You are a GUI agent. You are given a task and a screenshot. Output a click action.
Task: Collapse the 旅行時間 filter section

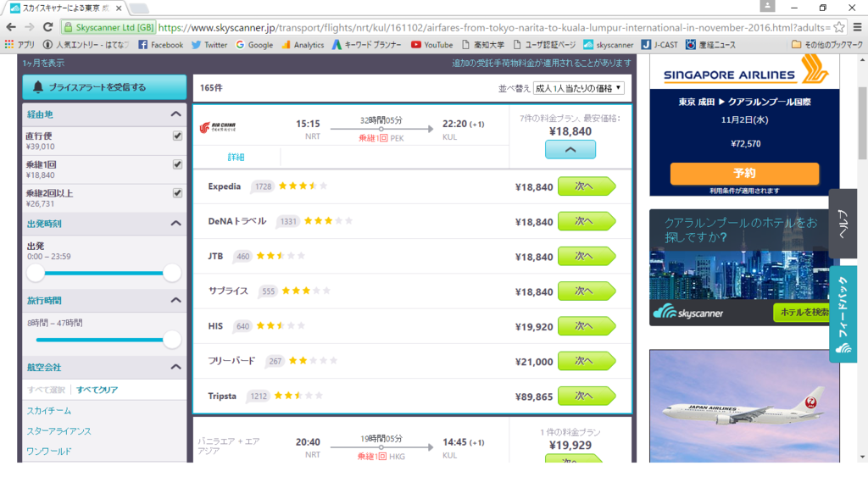tap(175, 300)
